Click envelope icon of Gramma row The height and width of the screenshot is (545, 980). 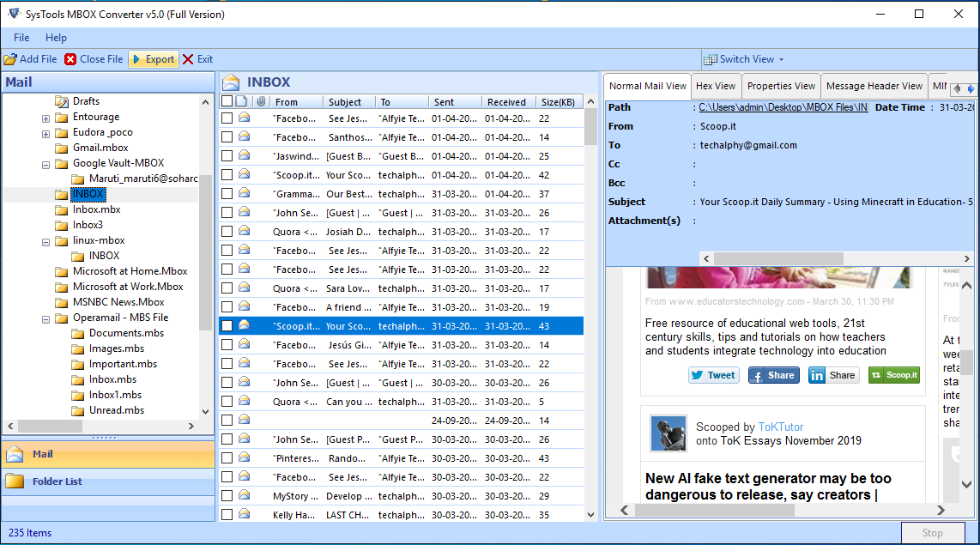click(x=245, y=193)
